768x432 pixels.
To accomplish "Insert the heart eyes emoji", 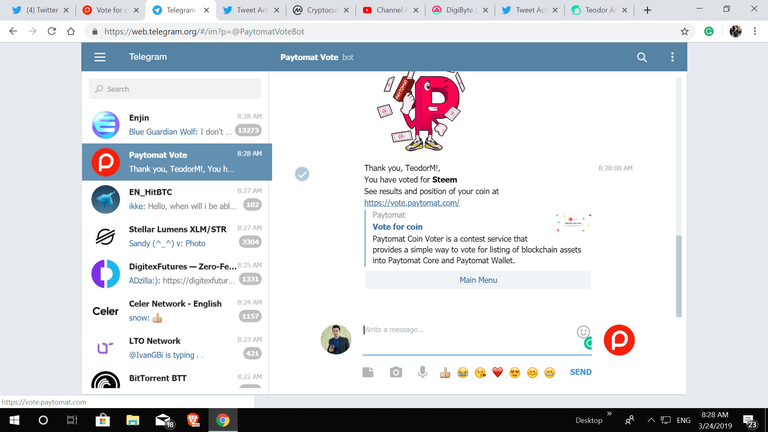I will 515,373.
